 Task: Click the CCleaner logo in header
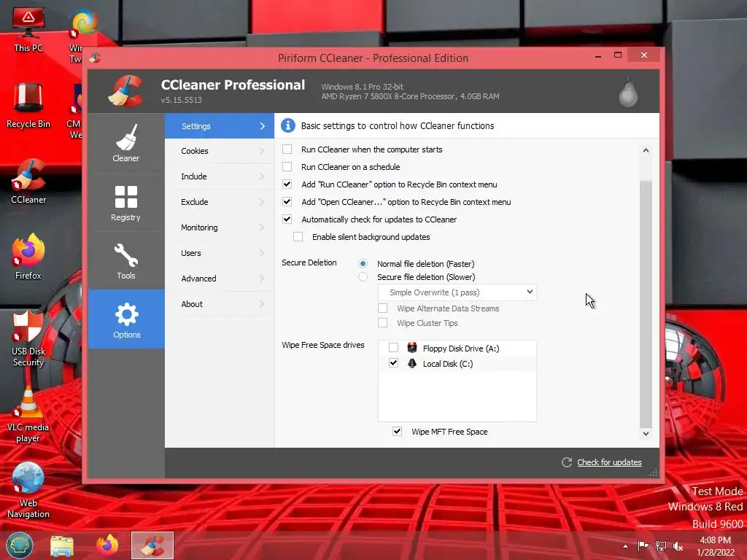tap(125, 91)
